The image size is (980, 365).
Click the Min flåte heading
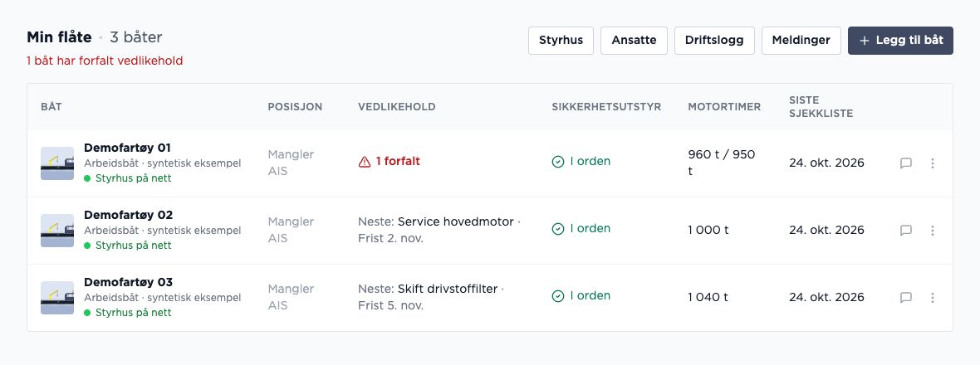59,37
